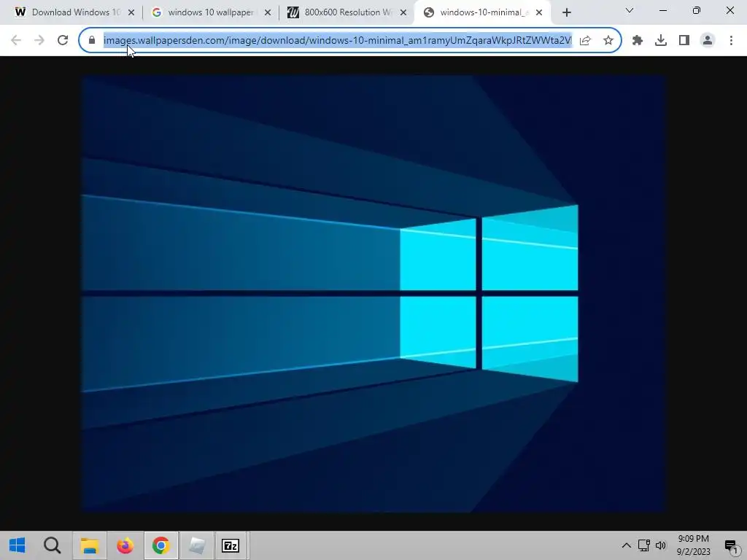The width and height of the screenshot is (747, 560).
Task: Expand the tab search dropdown
Action: coord(630,10)
